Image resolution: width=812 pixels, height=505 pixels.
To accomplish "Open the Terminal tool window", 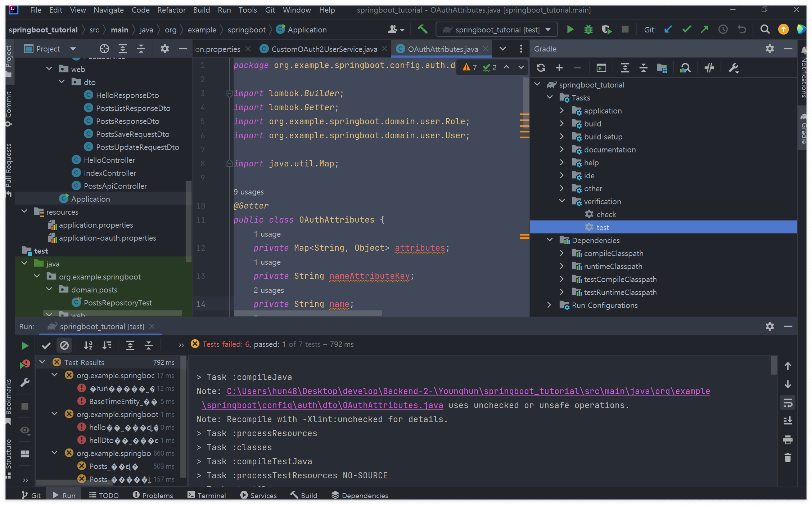I will [207, 495].
